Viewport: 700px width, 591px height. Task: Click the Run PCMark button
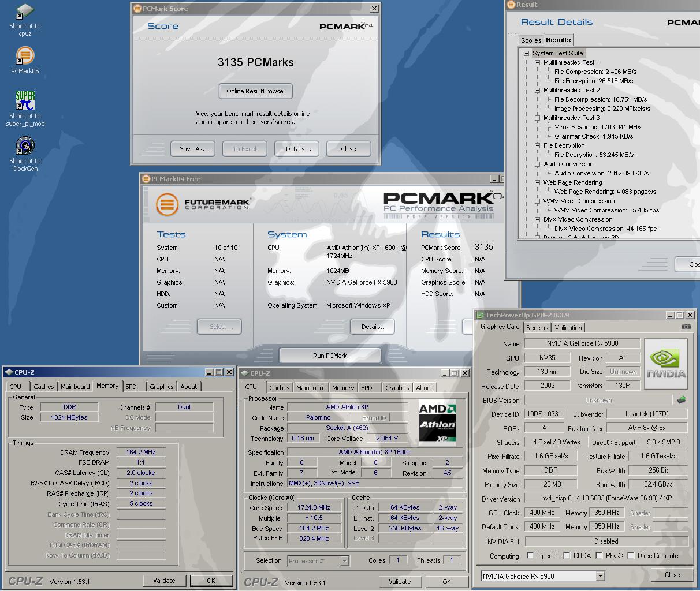coord(330,356)
